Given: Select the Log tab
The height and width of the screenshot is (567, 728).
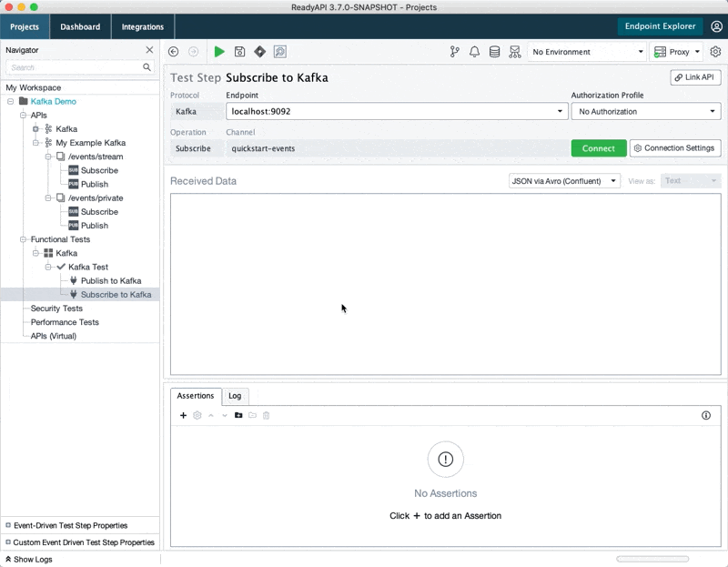Looking at the screenshot, I should click(x=235, y=396).
